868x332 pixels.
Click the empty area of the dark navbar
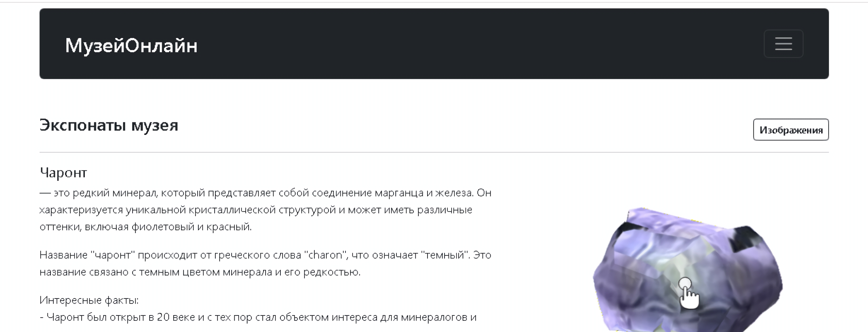(x=475, y=44)
